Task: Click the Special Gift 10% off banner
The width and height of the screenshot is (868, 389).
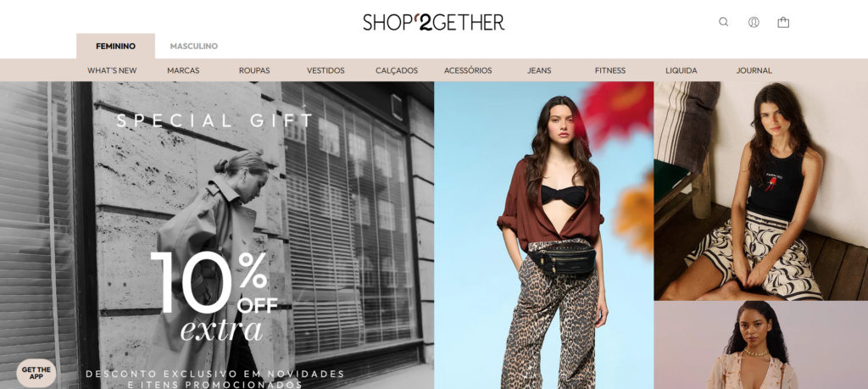Action: tap(217, 235)
